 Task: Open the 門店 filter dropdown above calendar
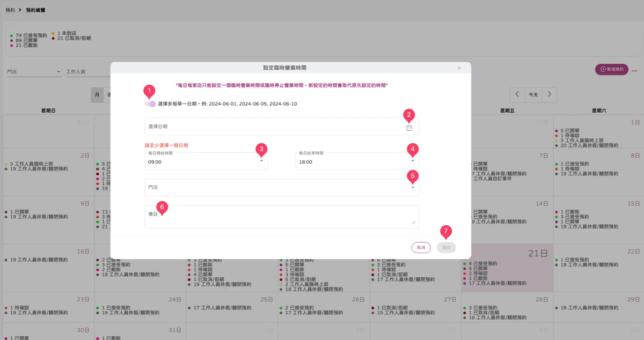[x=34, y=72]
